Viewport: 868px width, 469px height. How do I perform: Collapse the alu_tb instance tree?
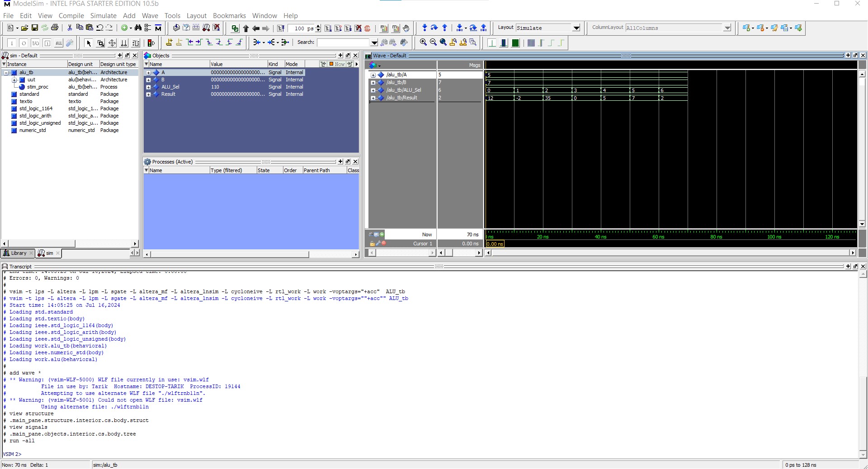coord(6,73)
